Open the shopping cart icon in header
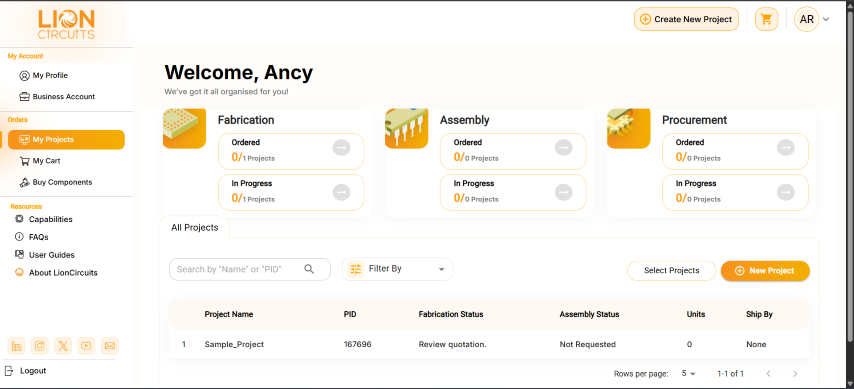Viewport: 854px width, 389px height. point(766,20)
